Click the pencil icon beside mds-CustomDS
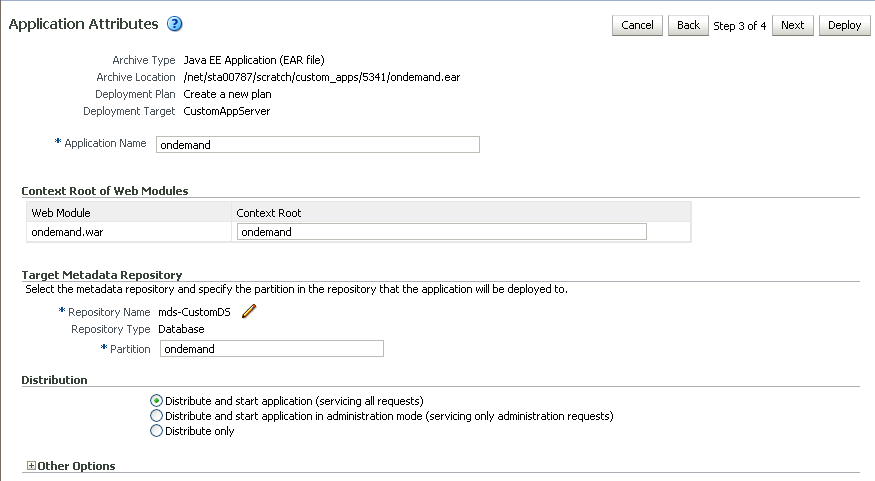 pos(249,311)
